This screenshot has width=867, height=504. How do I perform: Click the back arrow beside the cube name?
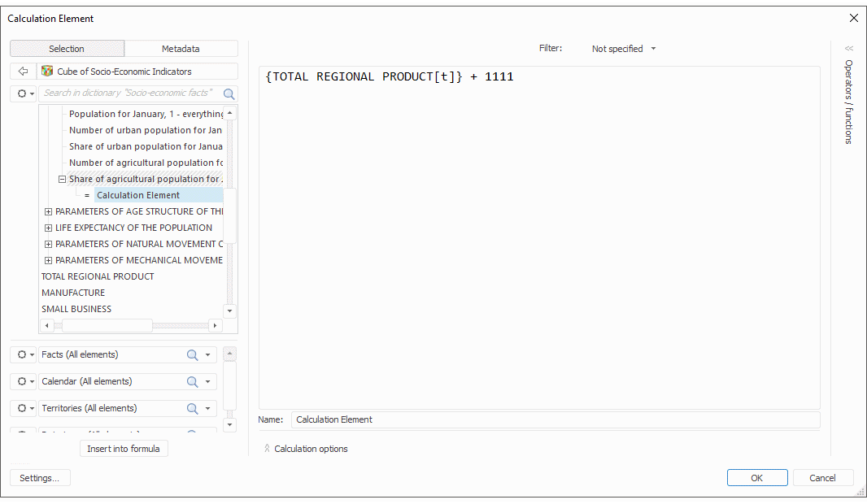24,72
